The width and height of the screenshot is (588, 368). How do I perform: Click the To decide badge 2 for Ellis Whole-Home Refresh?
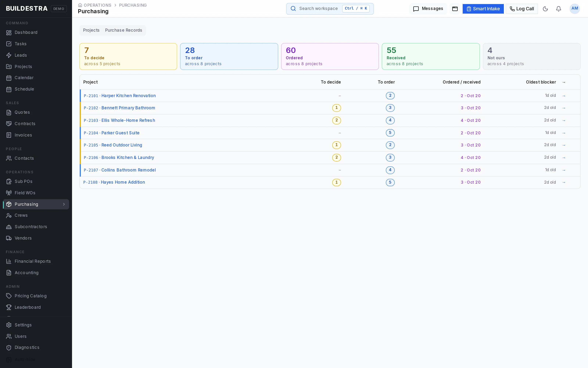point(336,121)
